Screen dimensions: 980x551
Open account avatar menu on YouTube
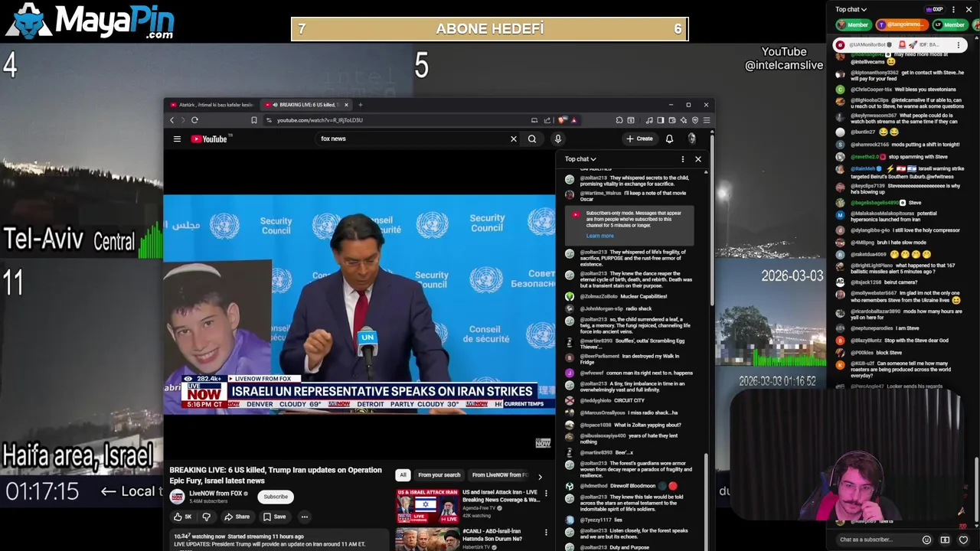pos(692,139)
